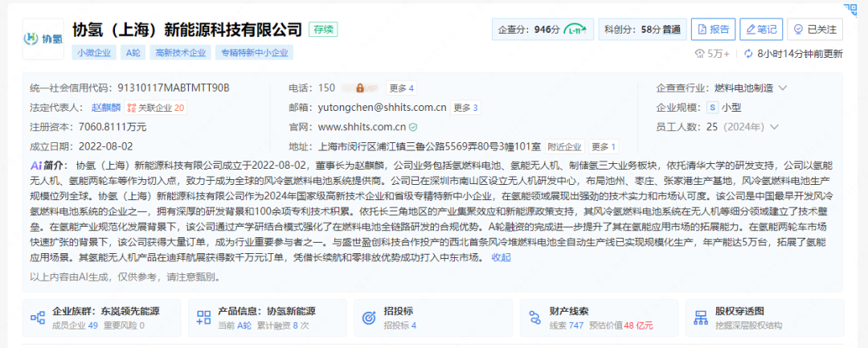
Task: Click the lock VIP icon on phone number
Action: pyautogui.click(x=359, y=88)
